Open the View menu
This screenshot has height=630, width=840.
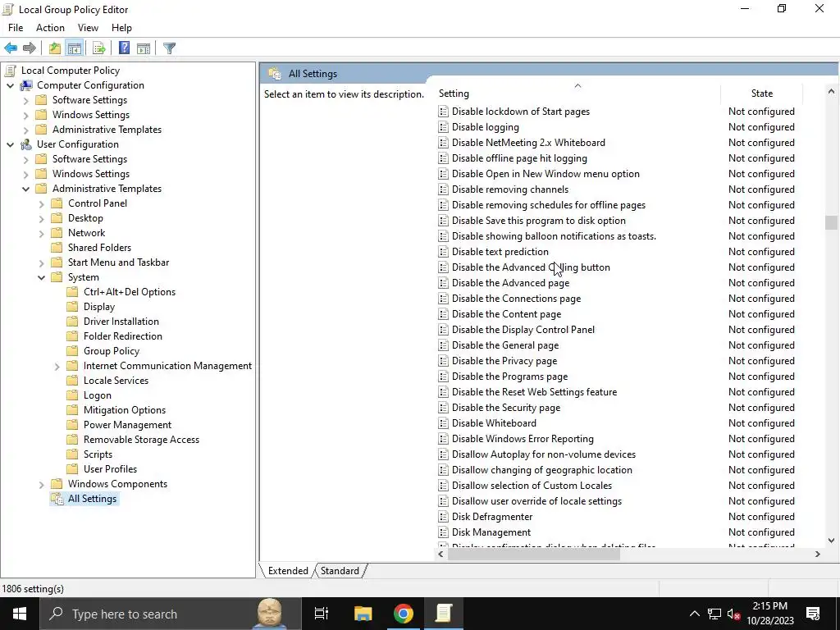88,28
